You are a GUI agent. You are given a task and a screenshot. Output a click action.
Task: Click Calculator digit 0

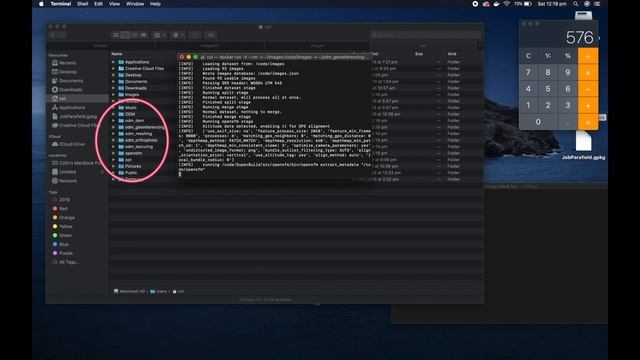tap(538, 122)
